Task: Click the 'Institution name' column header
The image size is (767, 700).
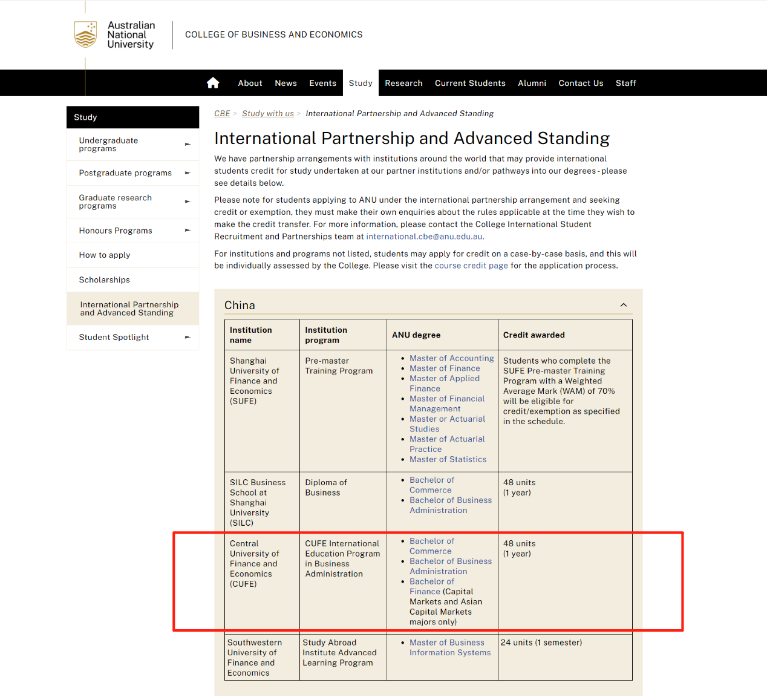Action: [x=262, y=335]
